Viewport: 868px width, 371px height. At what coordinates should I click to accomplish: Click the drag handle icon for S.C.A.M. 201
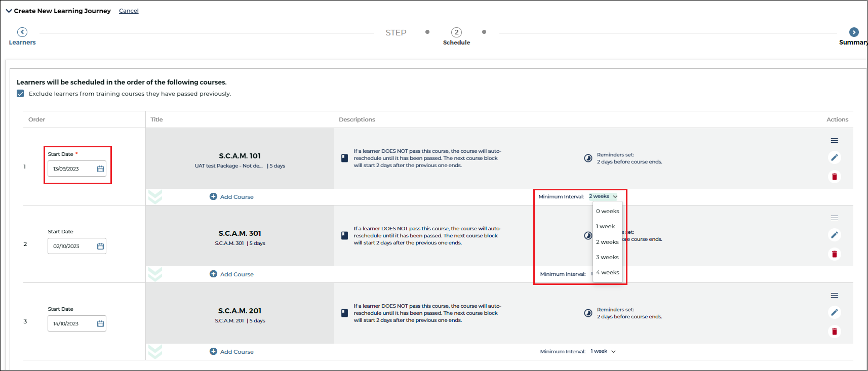click(834, 296)
